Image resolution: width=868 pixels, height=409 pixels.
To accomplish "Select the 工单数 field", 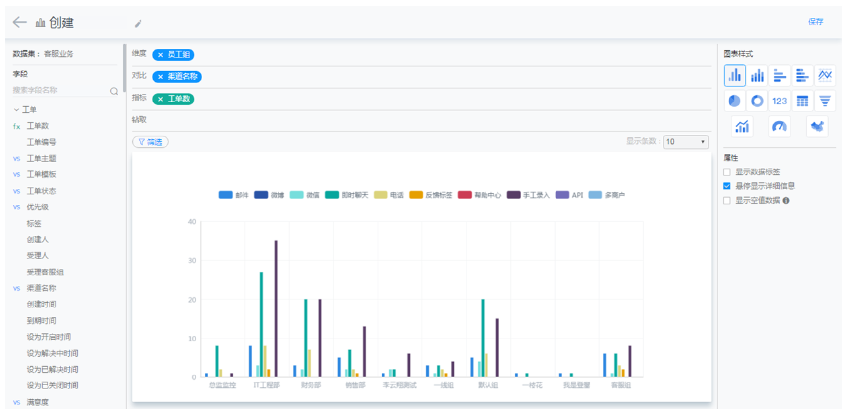I will (x=38, y=126).
